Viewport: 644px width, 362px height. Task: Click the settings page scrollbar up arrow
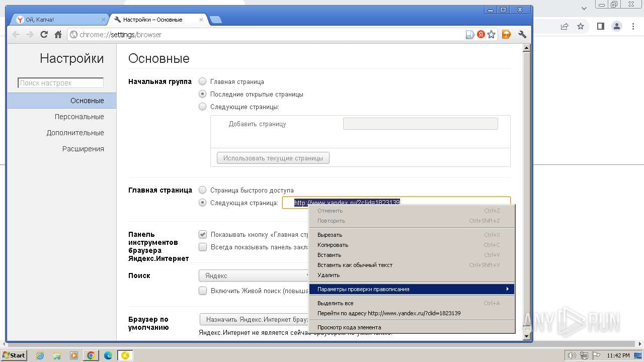click(x=527, y=48)
